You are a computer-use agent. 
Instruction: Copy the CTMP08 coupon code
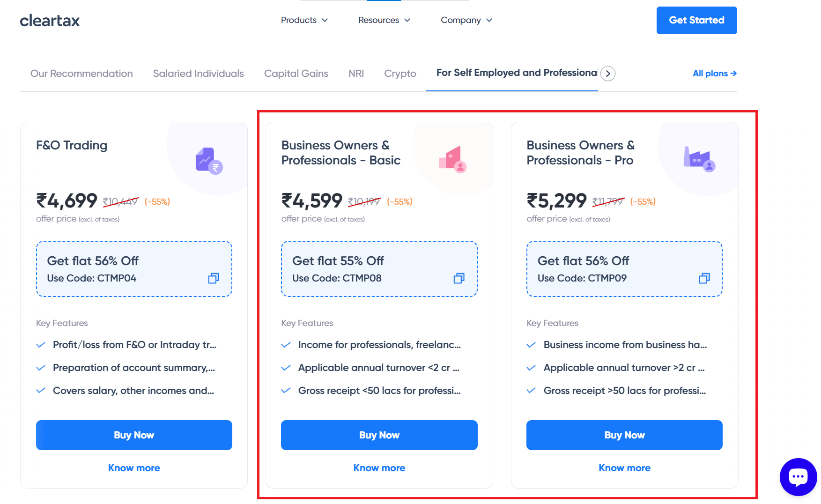tap(459, 278)
